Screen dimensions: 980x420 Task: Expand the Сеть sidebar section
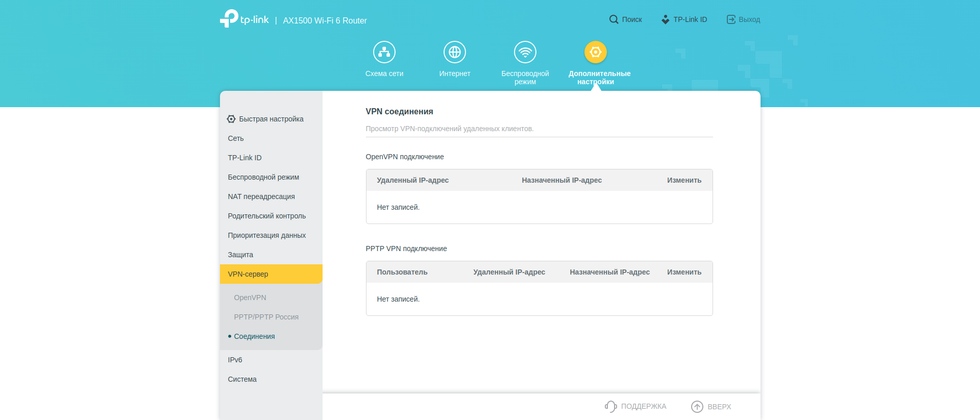point(236,138)
